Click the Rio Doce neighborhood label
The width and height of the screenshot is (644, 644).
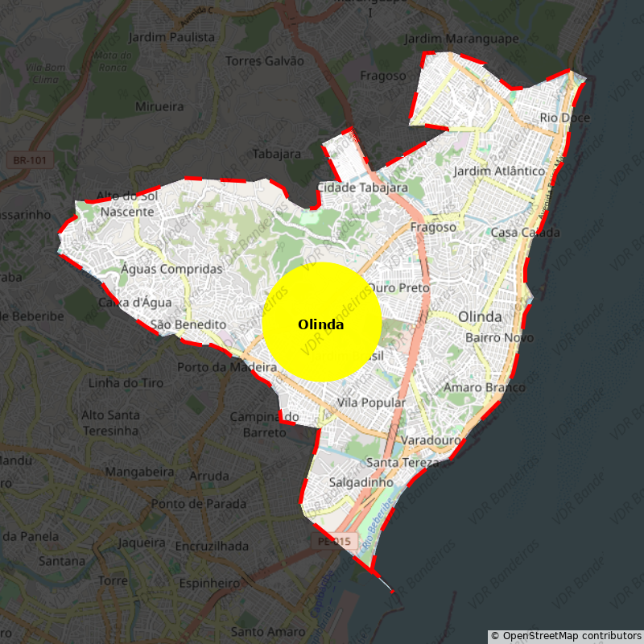click(565, 118)
